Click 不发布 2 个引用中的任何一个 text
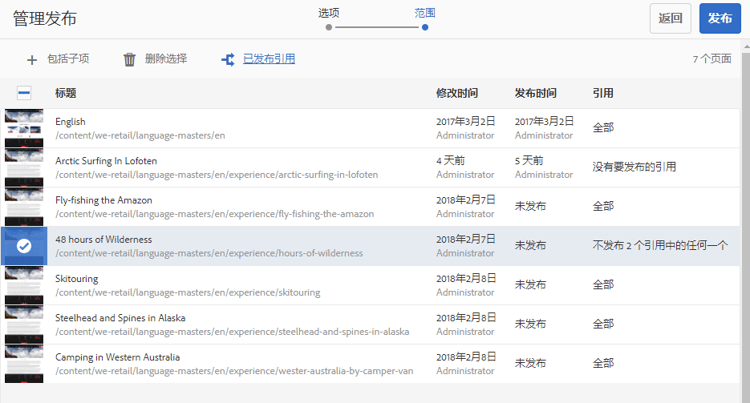 coord(660,245)
